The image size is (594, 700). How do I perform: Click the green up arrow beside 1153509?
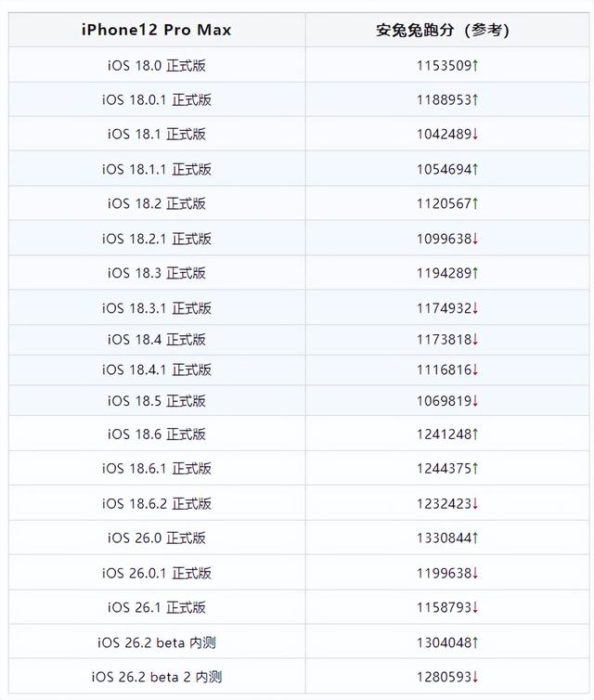pos(475,65)
